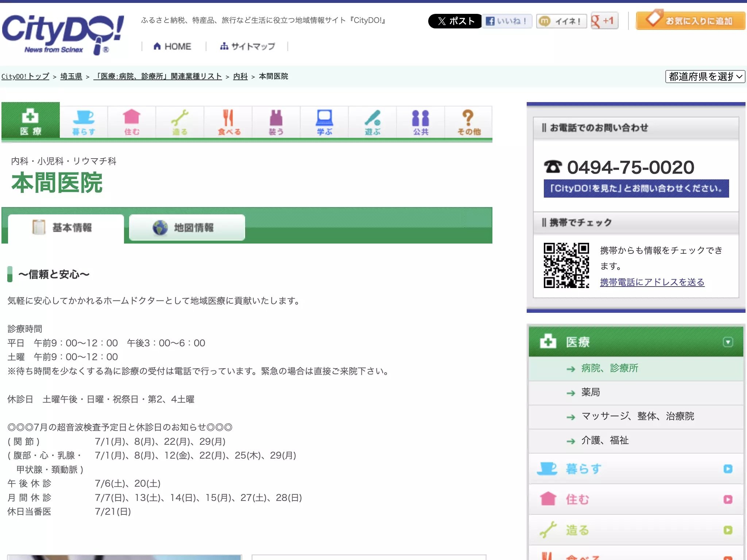Click 埼玉県 breadcrumb link
The height and width of the screenshot is (560, 747).
[71, 76]
